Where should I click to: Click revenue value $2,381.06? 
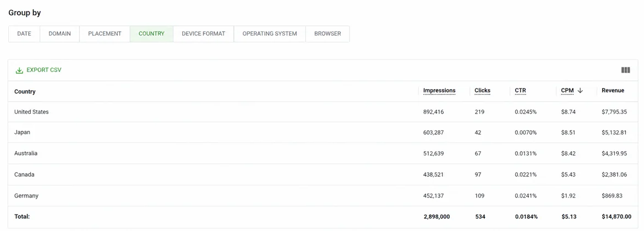pyautogui.click(x=614, y=174)
